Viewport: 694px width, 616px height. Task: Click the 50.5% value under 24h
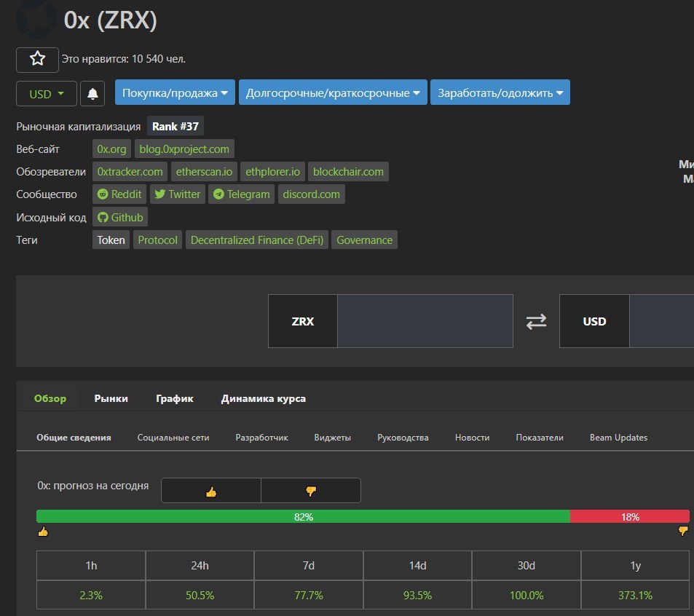[200, 595]
